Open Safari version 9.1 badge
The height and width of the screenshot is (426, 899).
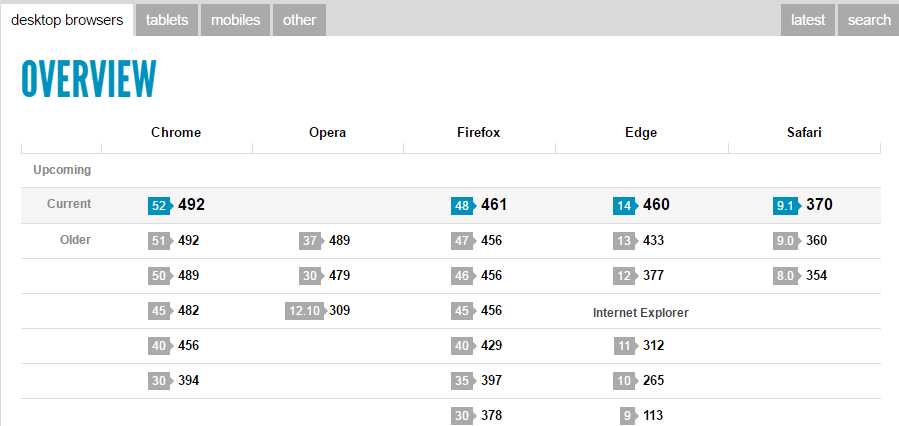pyautogui.click(x=787, y=206)
